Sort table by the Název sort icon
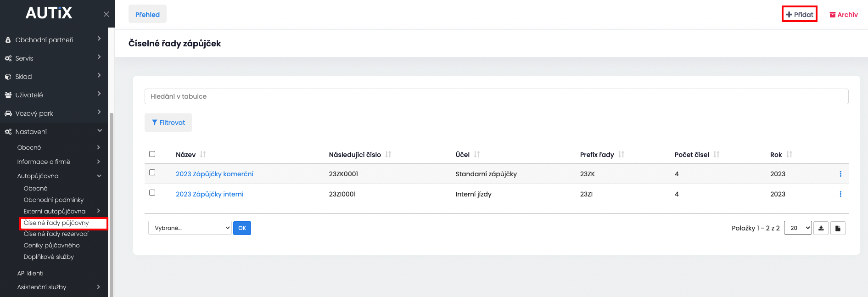This screenshot has height=297, width=868. coord(203,155)
